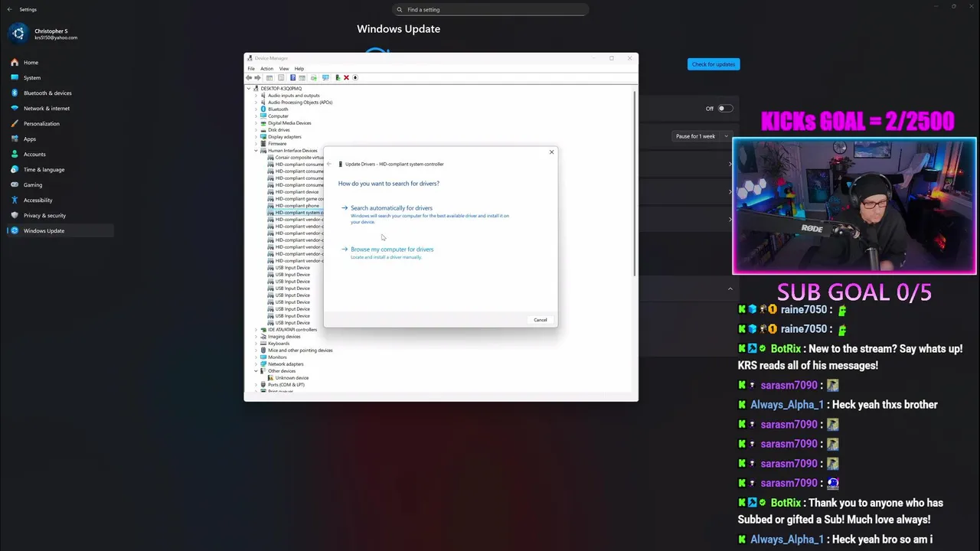Click the Check for updates button
The width and height of the screenshot is (980, 551).
[x=714, y=64]
